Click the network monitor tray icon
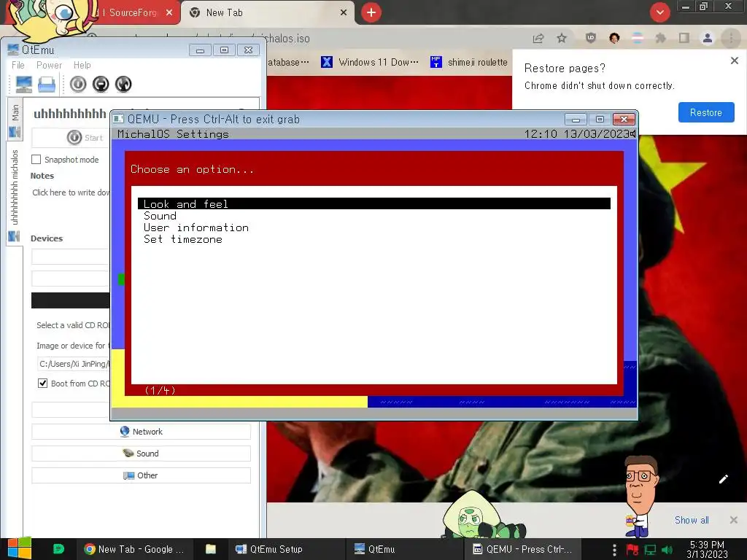The image size is (747, 560). 650,550
